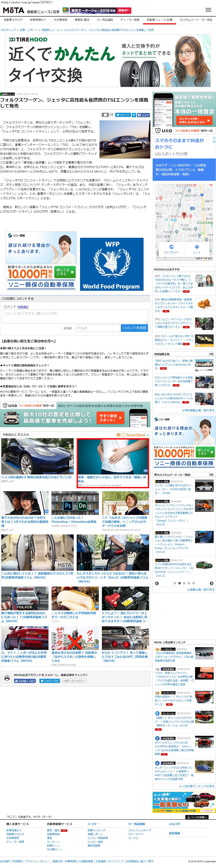Open the カスタムパーツ・カー用品 tab
The image size is (216, 868).
click(196, 20)
